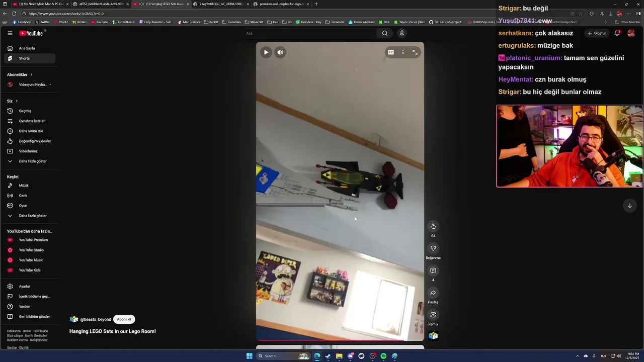The image size is (644, 362).
Task: Share the Short via Paylaş
Action: tap(433, 293)
